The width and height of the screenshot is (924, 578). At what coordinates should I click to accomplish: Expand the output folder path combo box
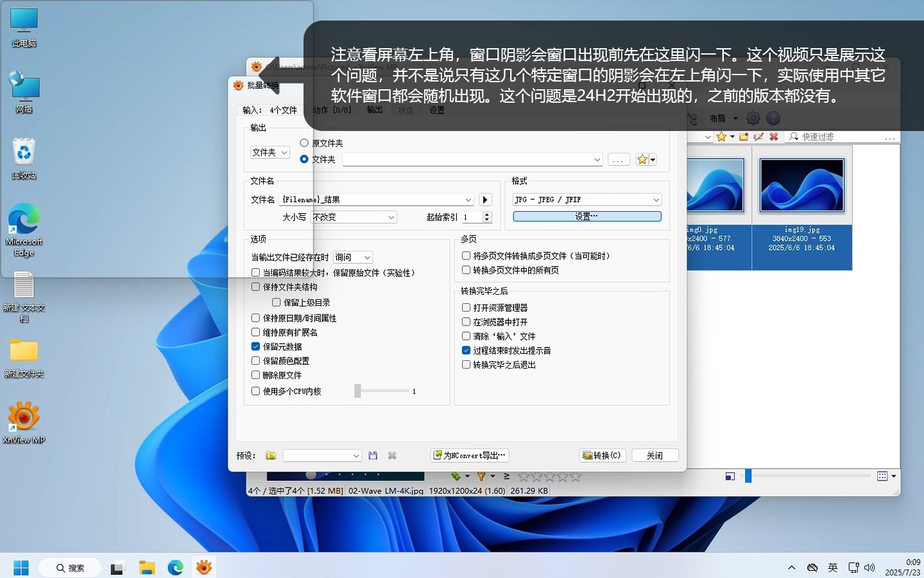point(597,159)
